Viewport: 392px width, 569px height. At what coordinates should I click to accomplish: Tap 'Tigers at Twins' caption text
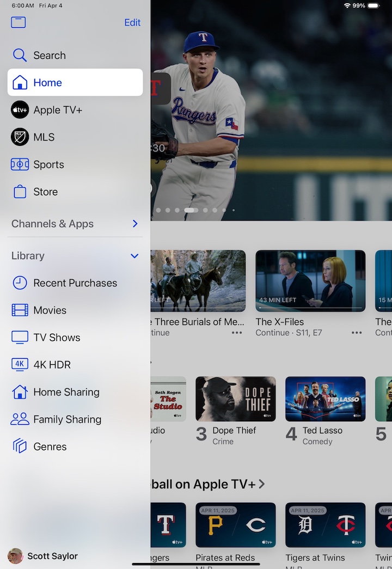315,558
